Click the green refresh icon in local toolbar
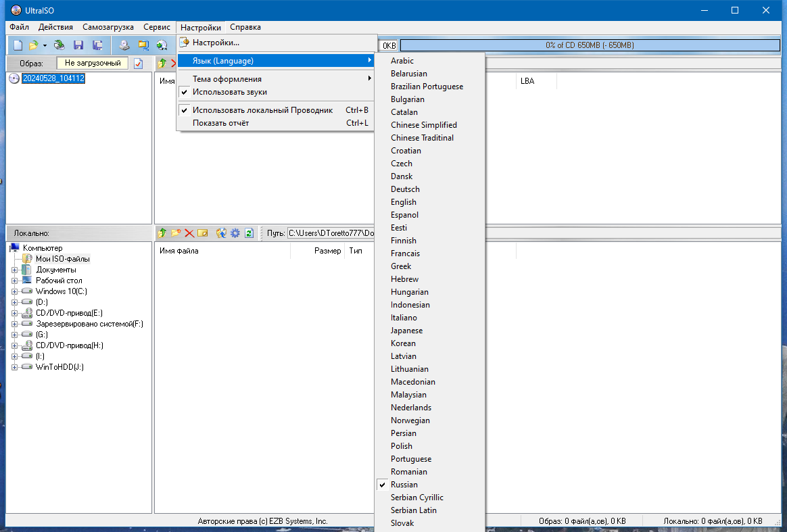This screenshot has width=787, height=532. pyautogui.click(x=249, y=233)
